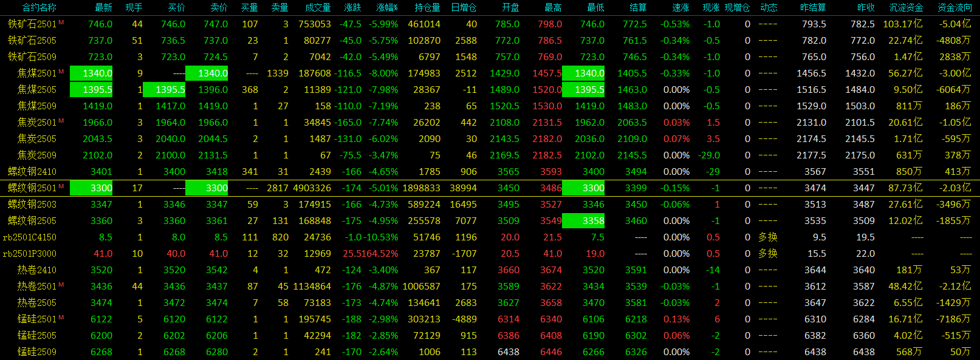
Task: Select the 铁矿石2505 contract row
Action: 32,41
